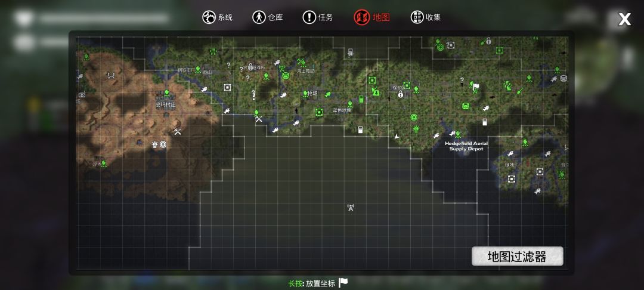The height and width of the screenshot is (290, 644).
Task: Click the white padlock near 保护区
Action: [401, 94]
